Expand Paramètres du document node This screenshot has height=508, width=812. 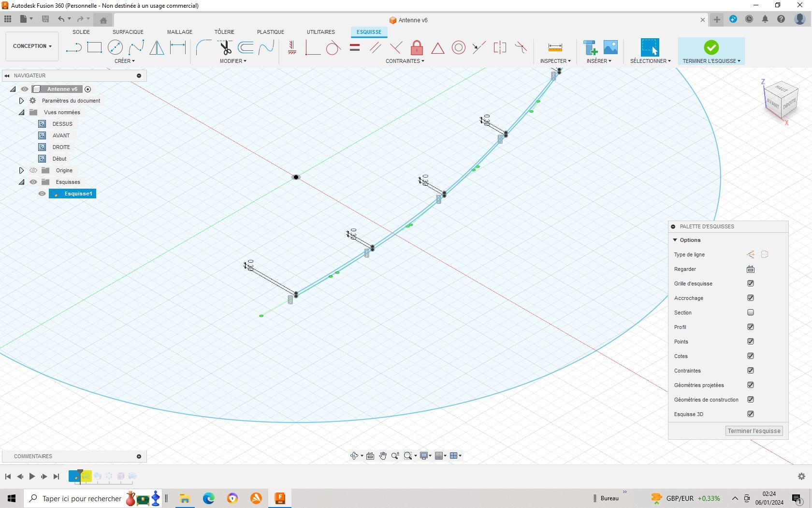[21, 101]
